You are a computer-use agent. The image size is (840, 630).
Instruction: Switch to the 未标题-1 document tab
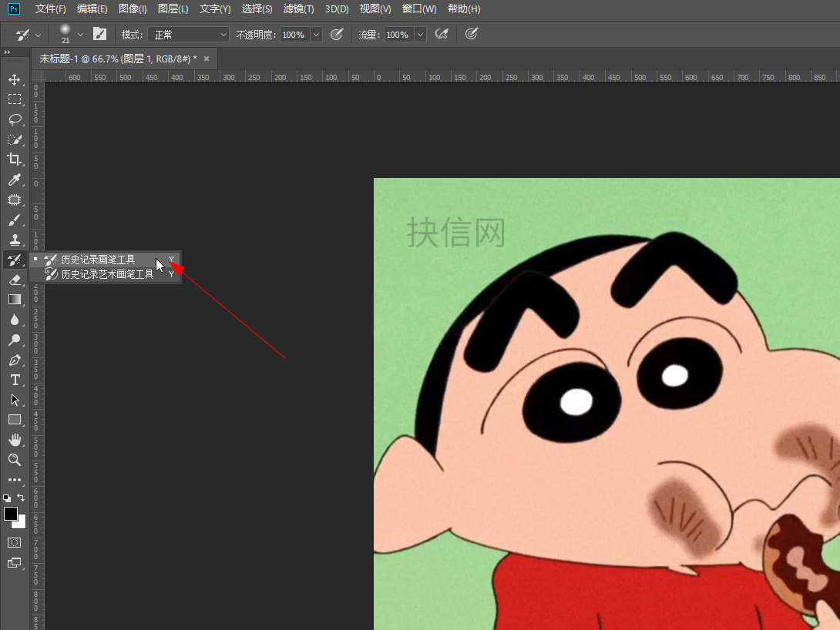click(118, 59)
